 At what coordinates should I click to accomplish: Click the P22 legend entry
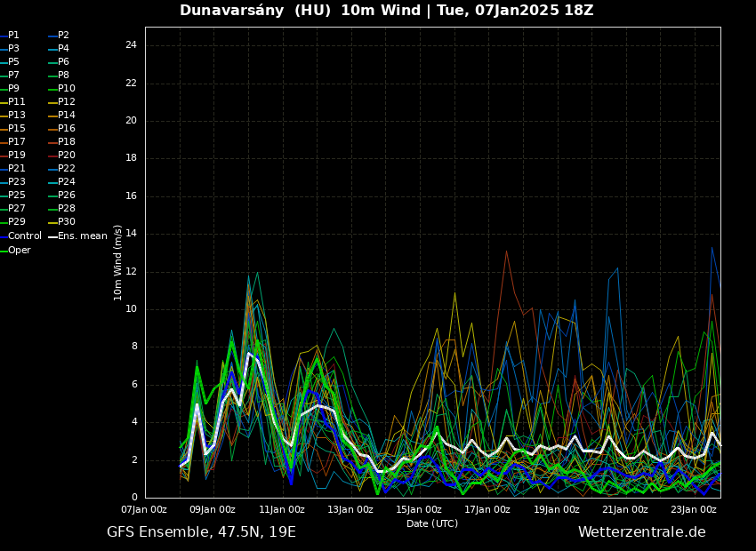coord(67,169)
